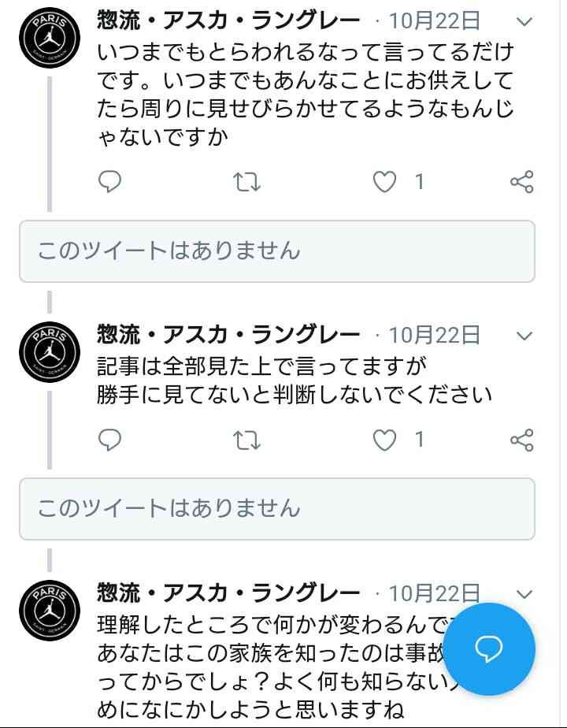The width and height of the screenshot is (567, 728).
Task: Expand options chevron on third tweet
Action: [x=524, y=594]
